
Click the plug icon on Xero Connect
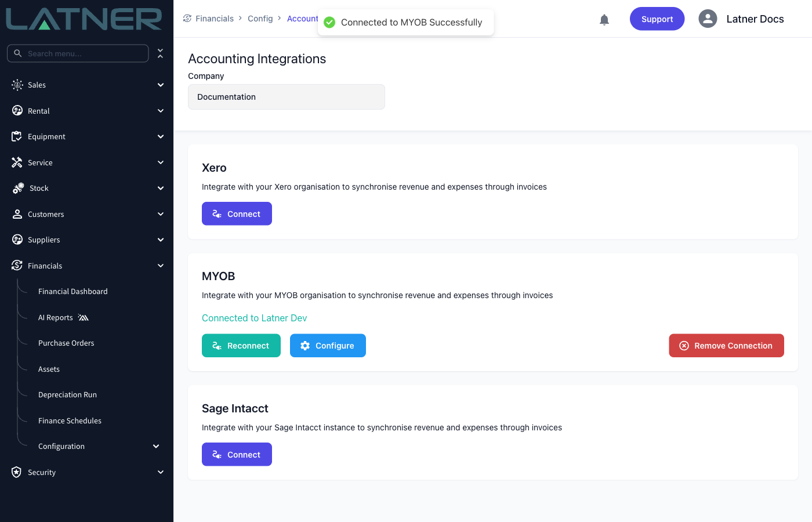click(217, 214)
